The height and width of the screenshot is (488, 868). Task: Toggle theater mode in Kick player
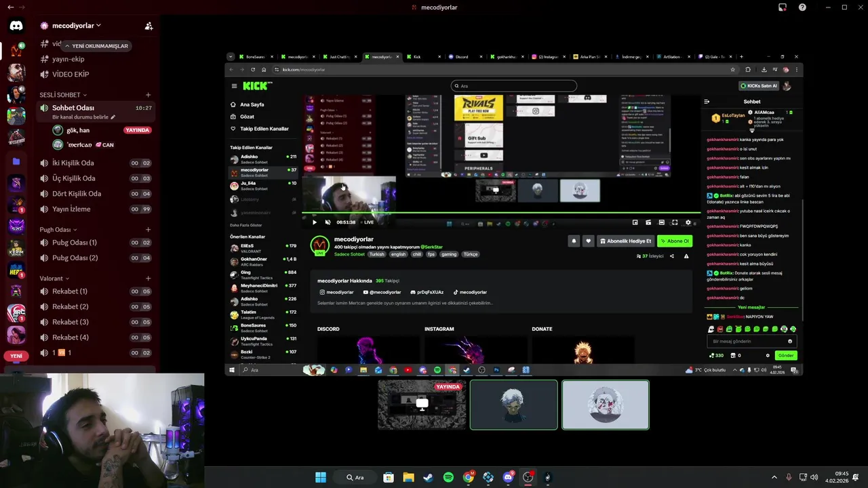coord(661,222)
